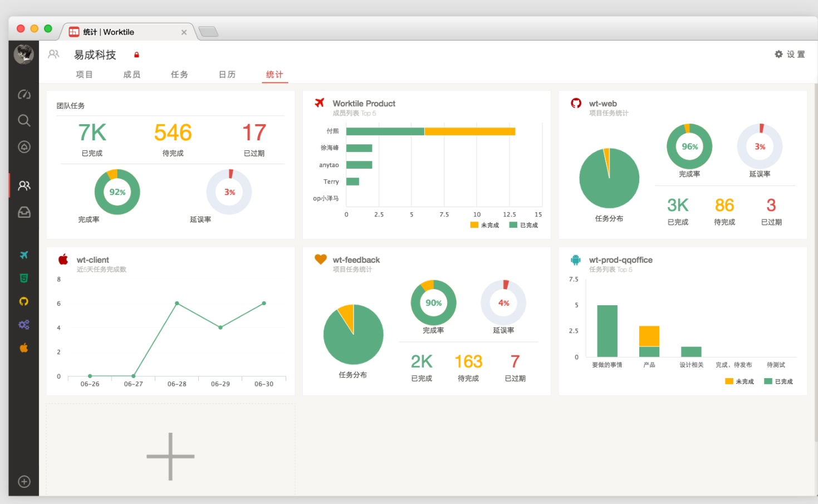Click the wt-feedback 任务分布 pie chart
This screenshot has width=818, height=504.
coord(354,335)
